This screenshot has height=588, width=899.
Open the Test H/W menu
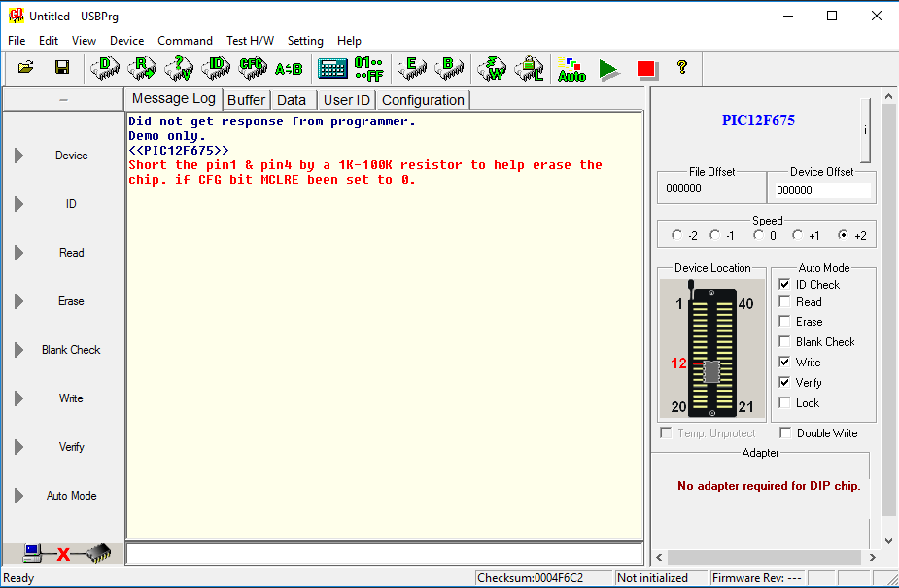pyautogui.click(x=250, y=41)
